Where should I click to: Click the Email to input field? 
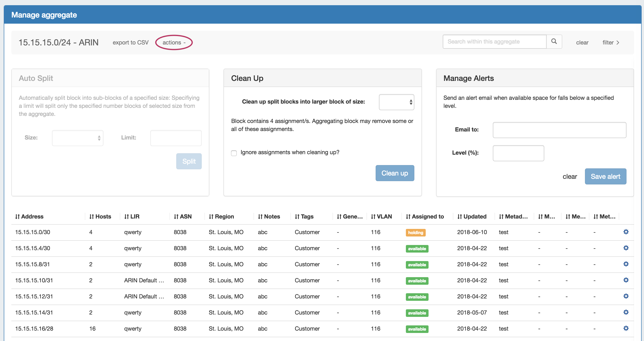point(559,130)
